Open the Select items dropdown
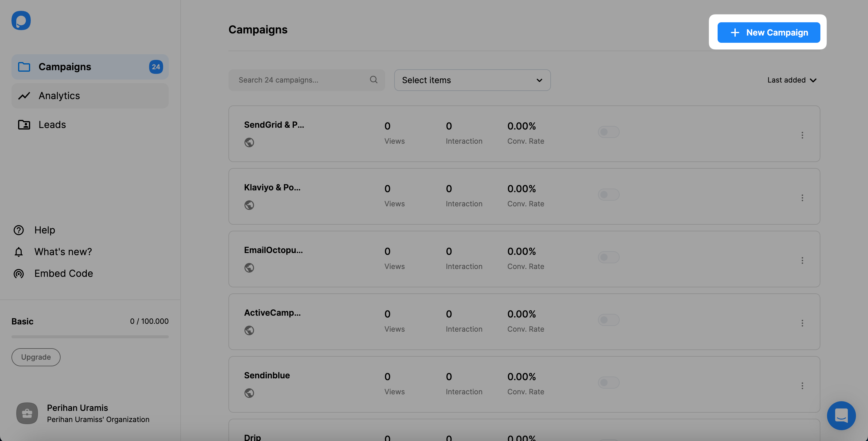This screenshot has width=868, height=441. point(472,80)
